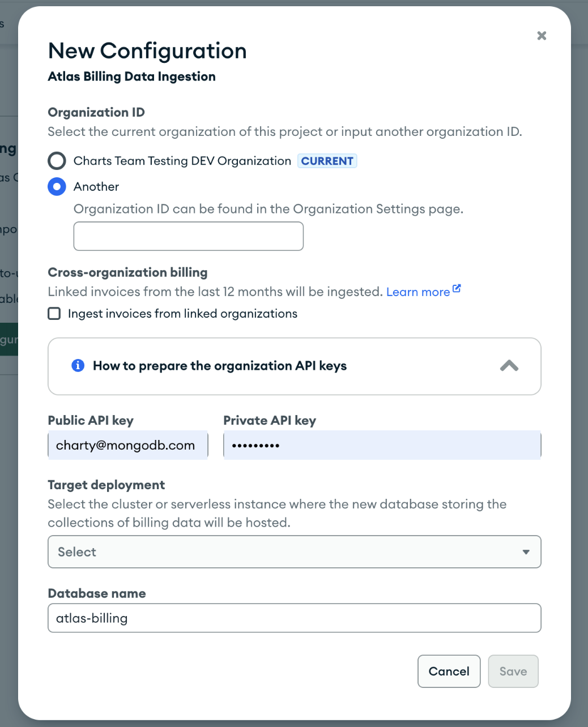The height and width of the screenshot is (727, 588).
Task: Open the Target deployment Select dropdown
Action: click(295, 552)
